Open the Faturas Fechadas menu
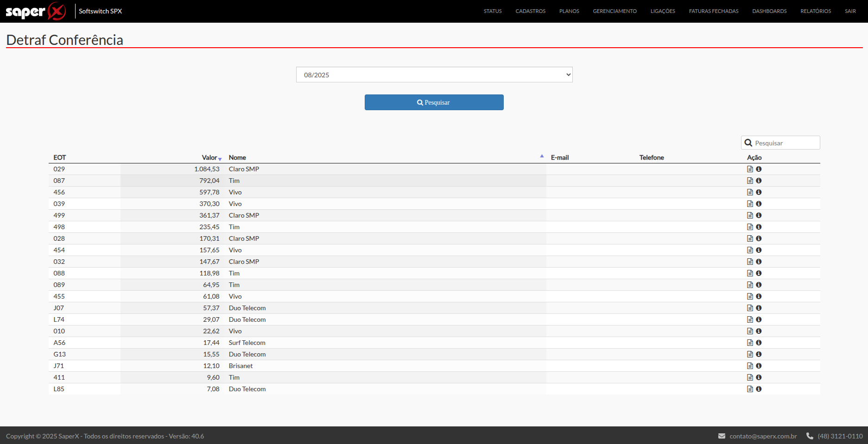868x444 pixels. pyautogui.click(x=713, y=11)
